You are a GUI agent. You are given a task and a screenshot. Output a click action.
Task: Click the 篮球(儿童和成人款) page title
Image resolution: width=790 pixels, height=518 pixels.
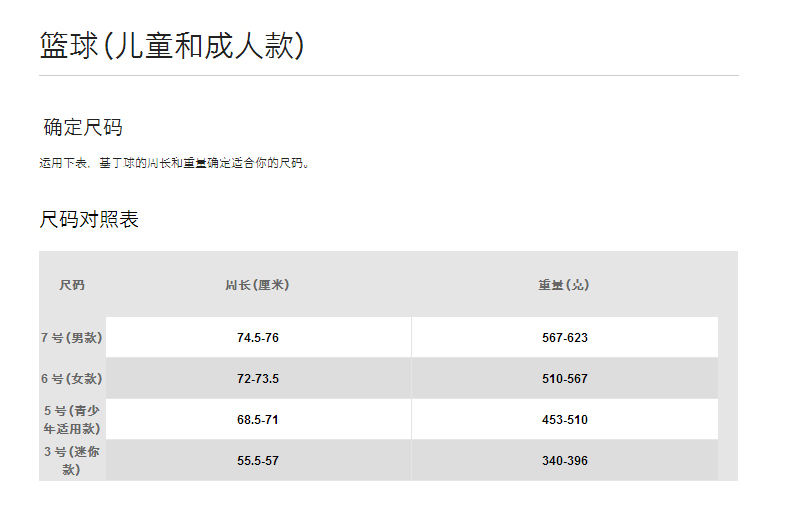[171, 46]
